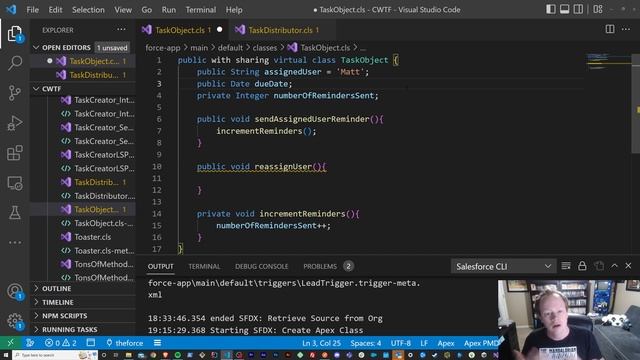Viewport: 640px width, 360px height.
Task: Open editor more actions ellipsis
Action: 626,29
